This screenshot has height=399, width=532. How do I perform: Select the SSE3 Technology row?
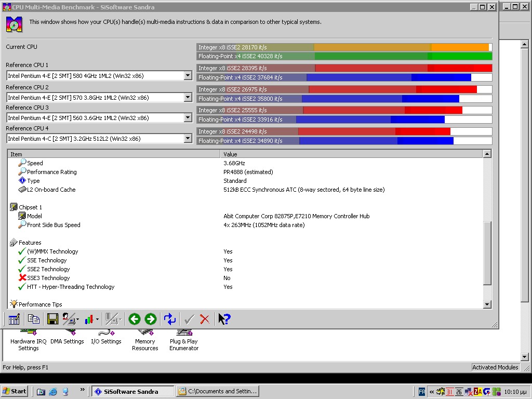pyautogui.click(x=48, y=278)
